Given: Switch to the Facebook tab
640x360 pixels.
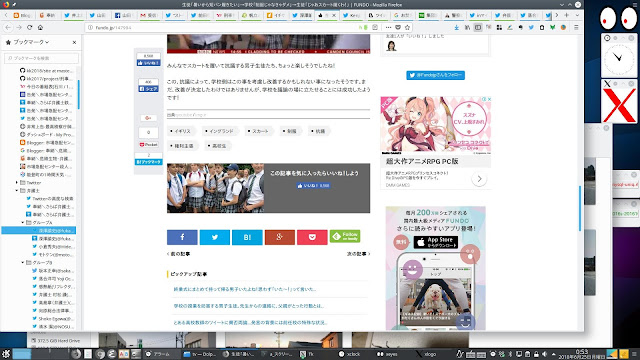Looking at the screenshot, I should pyautogui.click(x=124, y=15).
